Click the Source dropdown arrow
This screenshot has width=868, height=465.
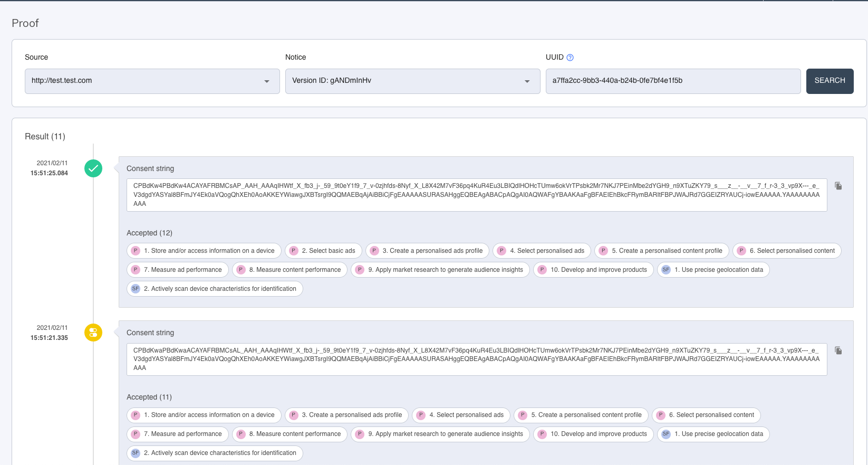[x=267, y=81]
